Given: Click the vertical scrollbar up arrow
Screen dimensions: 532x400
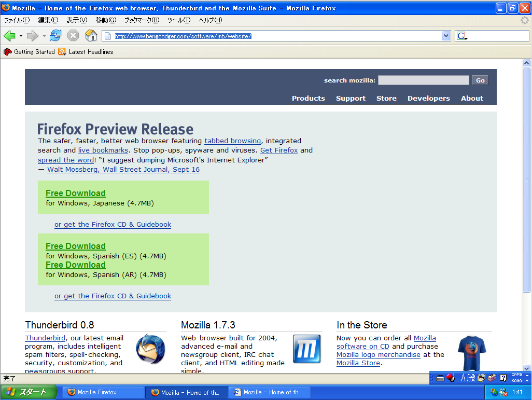Looking at the screenshot, I should tap(526, 63).
